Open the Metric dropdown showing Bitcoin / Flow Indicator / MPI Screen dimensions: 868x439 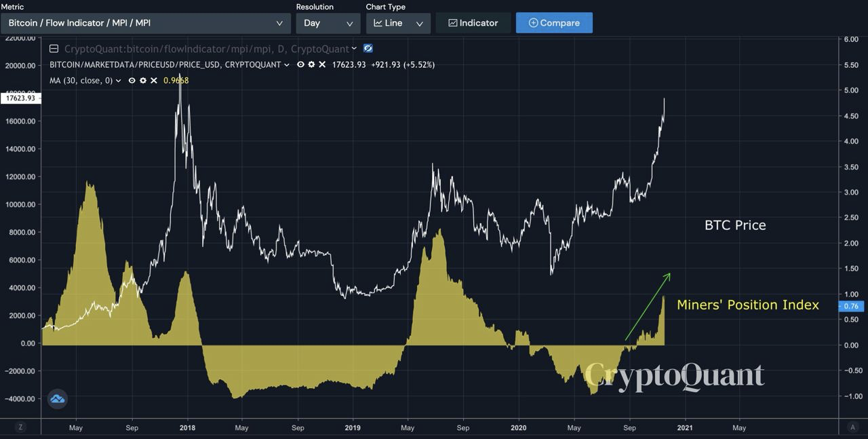coord(146,23)
